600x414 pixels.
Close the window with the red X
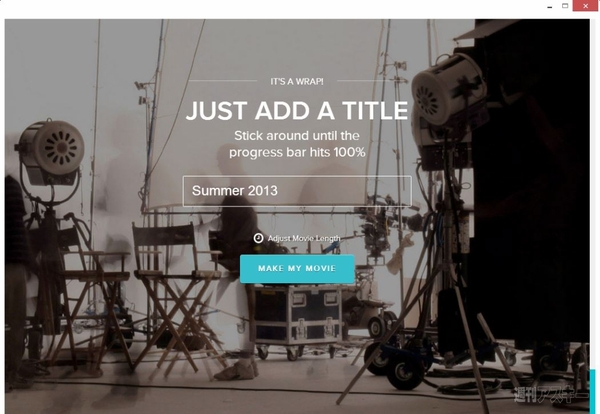(585, 6)
